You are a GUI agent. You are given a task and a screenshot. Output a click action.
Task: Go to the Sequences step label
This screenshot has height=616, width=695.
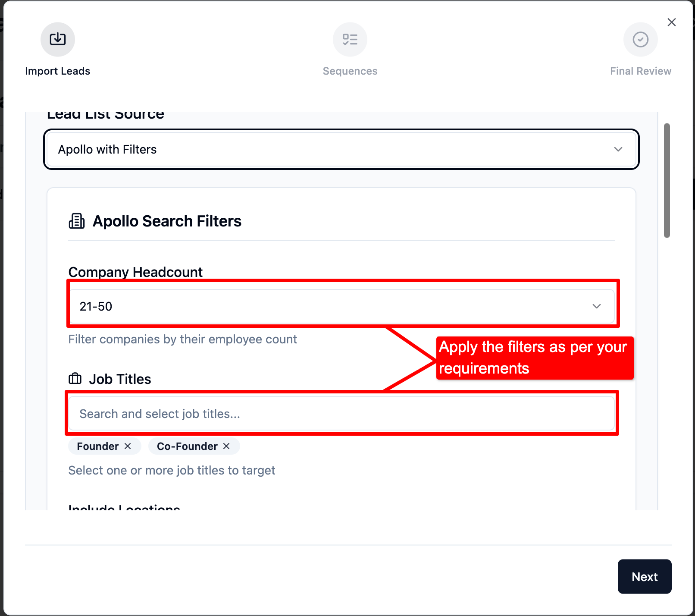[350, 71]
